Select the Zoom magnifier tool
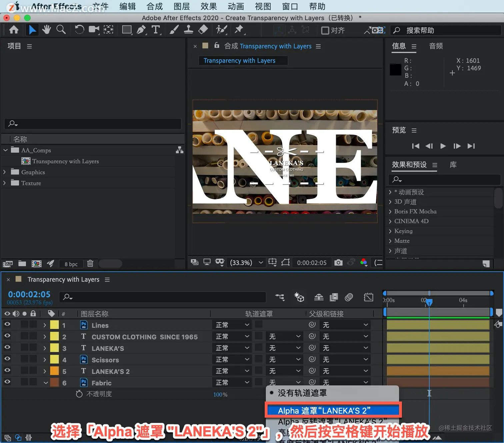The height and width of the screenshot is (443, 504). tap(61, 30)
